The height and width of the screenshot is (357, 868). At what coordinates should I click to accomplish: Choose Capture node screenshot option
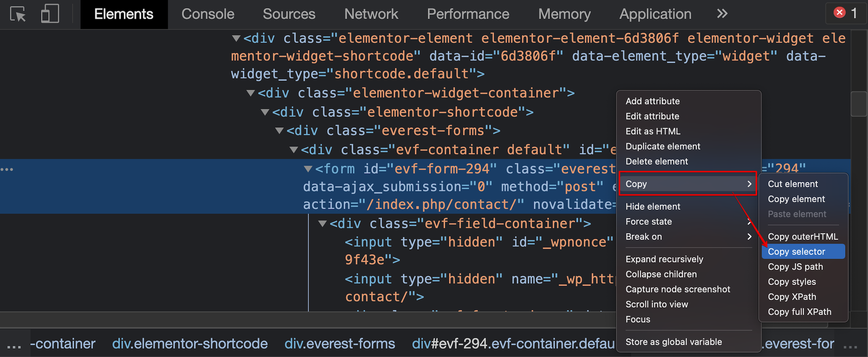pos(678,289)
